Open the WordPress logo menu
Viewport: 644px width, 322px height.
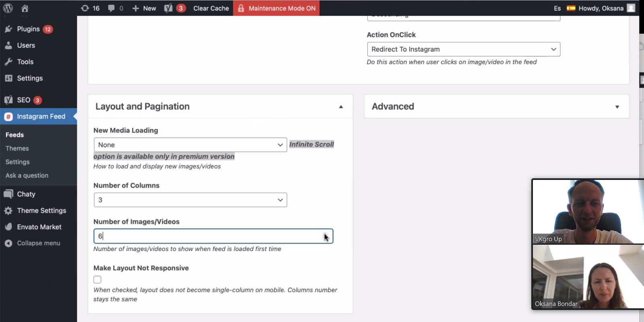[8, 8]
